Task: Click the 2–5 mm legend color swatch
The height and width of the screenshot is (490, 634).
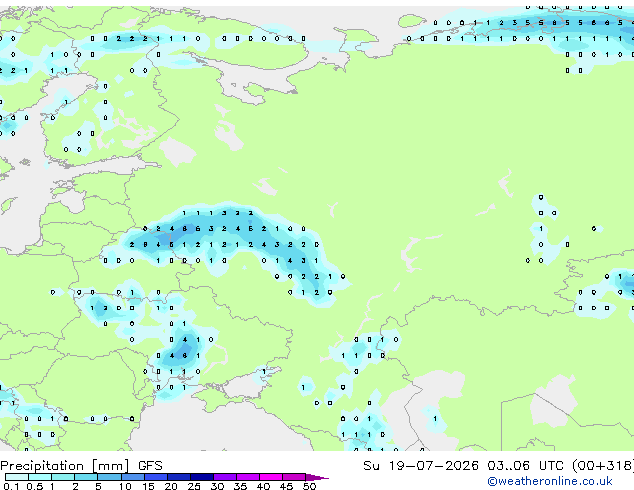Action: coord(86,477)
